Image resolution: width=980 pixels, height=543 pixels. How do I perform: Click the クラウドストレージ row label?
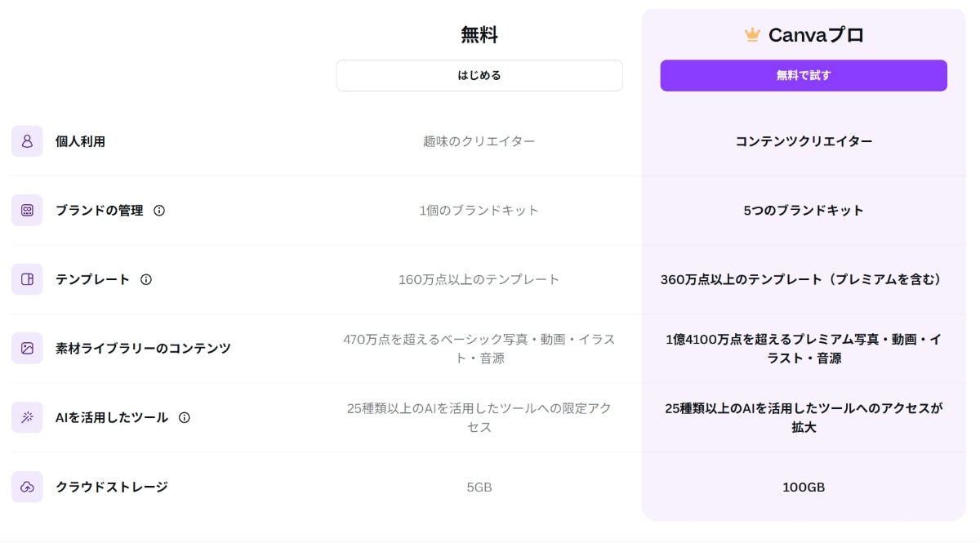coord(112,487)
